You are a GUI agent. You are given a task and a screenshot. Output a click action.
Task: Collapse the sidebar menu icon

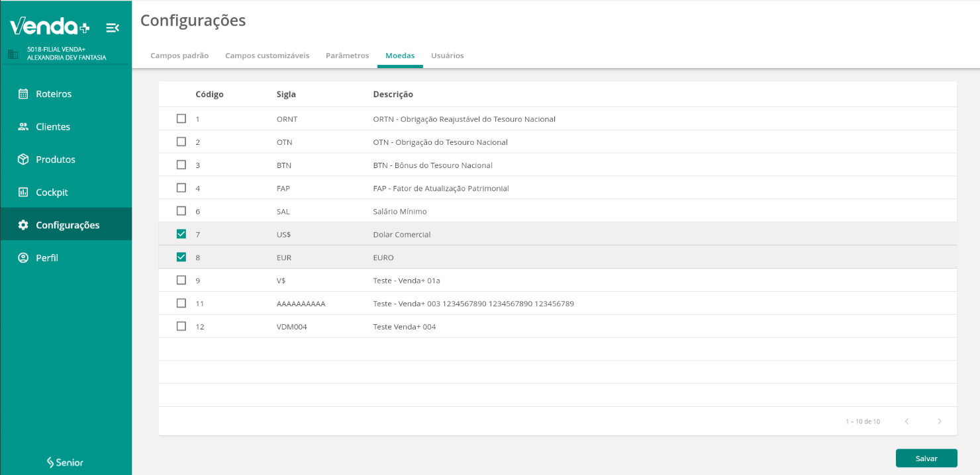point(113,28)
